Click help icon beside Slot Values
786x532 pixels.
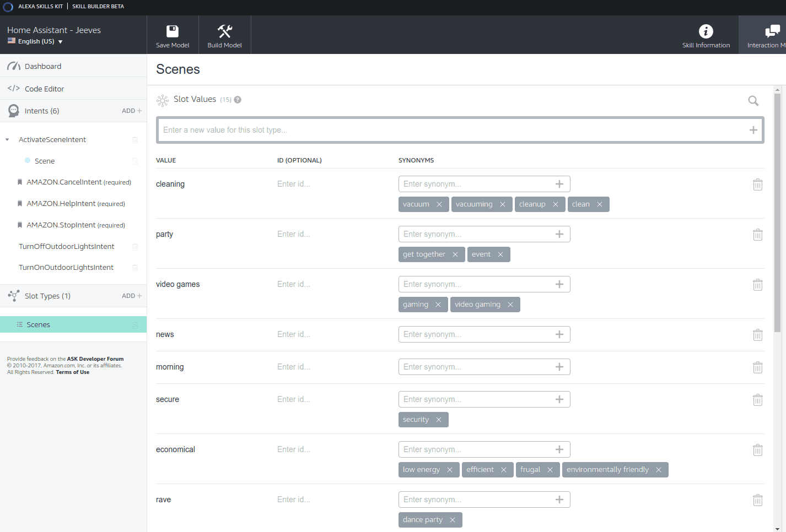[238, 100]
